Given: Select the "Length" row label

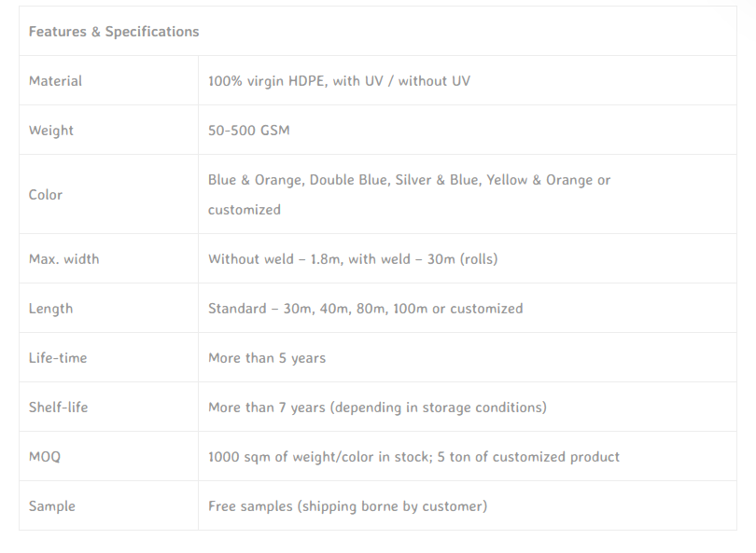Looking at the screenshot, I should coord(50,309).
